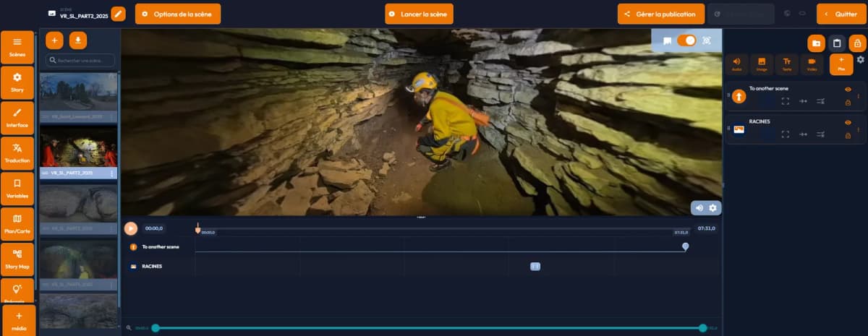Click the orange playhead marker on the timeline

tap(197, 228)
